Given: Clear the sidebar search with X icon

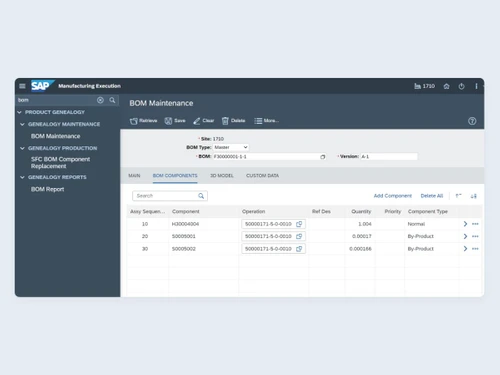Looking at the screenshot, I should pyautogui.click(x=100, y=100).
